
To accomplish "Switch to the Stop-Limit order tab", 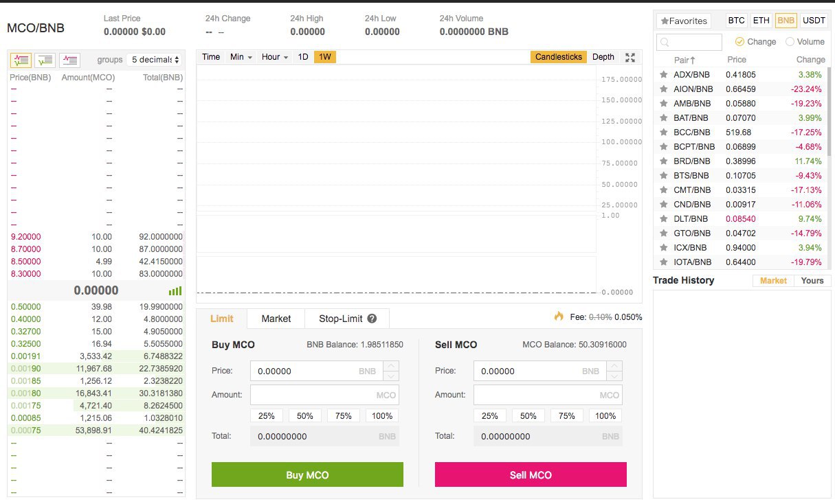I will tap(347, 319).
